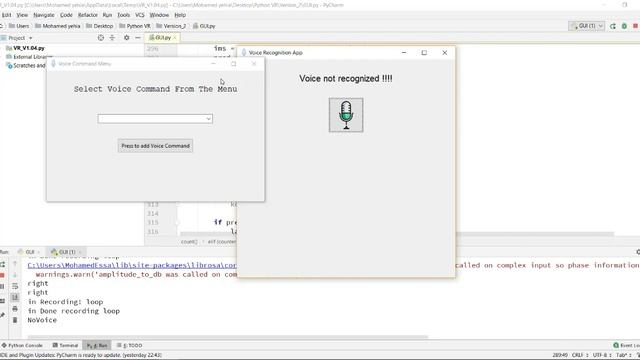Click the 'in Recording: loop' console line
This screenshot has width=640, height=360.
click(x=65, y=302)
